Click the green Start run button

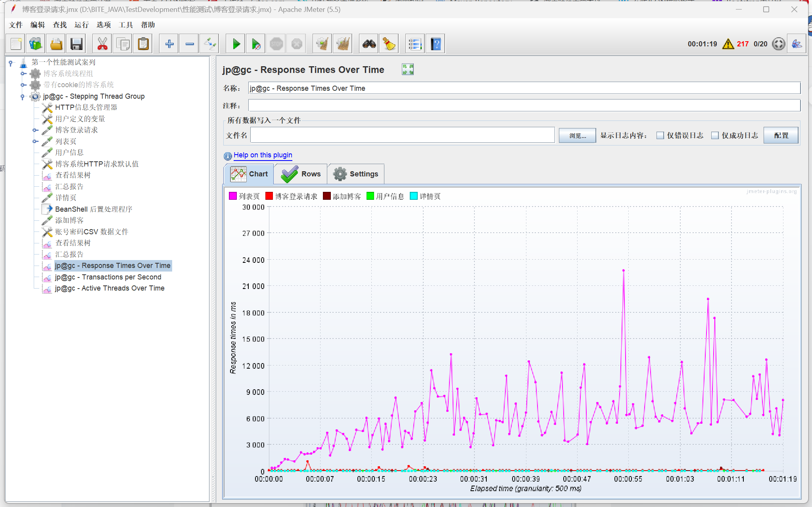pyautogui.click(x=236, y=44)
